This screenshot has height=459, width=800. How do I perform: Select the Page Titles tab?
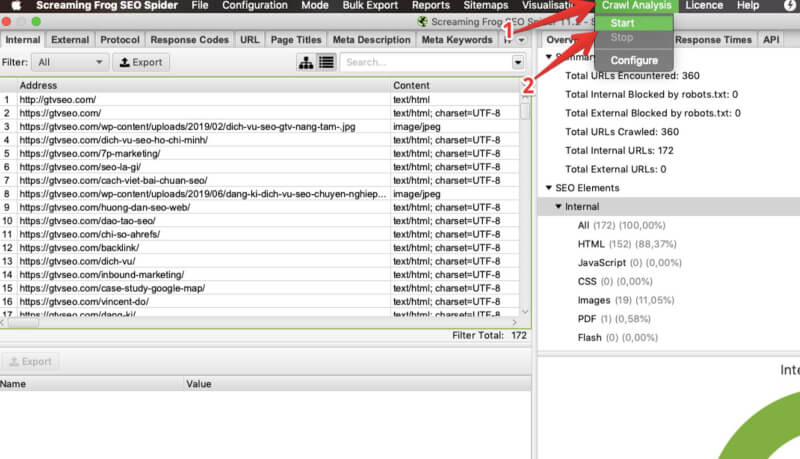coord(296,40)
